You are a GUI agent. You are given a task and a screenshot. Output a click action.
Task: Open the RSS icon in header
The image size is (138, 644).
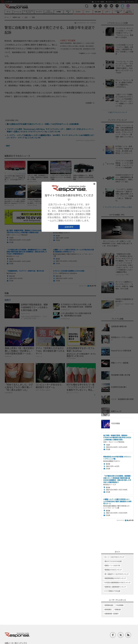pos(117,6)
